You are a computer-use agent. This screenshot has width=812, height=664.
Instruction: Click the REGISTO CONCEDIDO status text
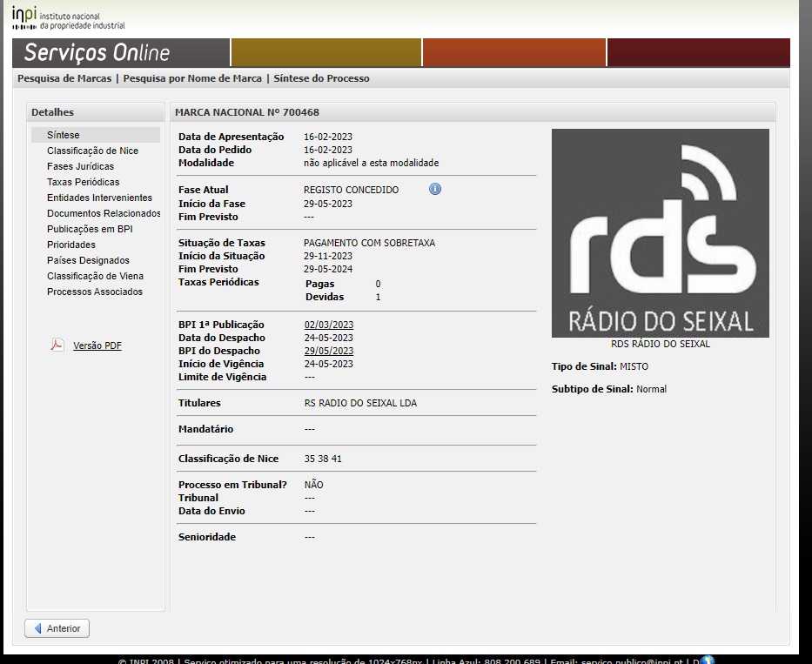tap(351, 190)
